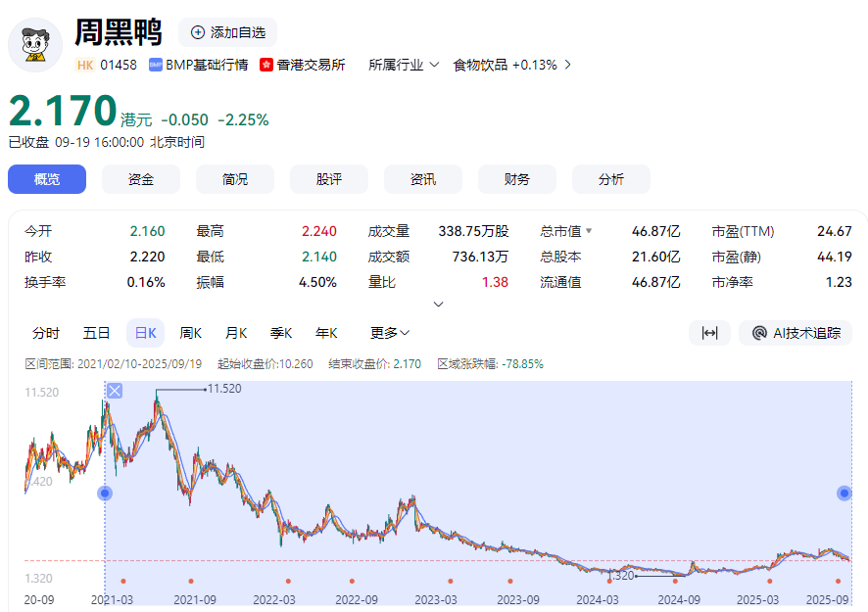Open AI技术追踪 feature
The width and height of the screenshot is (868, 612).
click(x=796, y=333)
